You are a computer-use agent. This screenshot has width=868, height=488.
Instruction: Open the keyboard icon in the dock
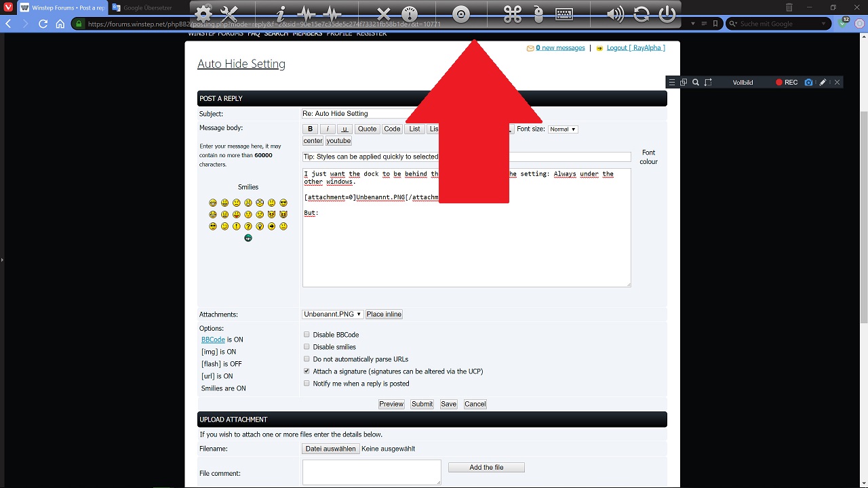pyautogui.click(x=564, y=14)
